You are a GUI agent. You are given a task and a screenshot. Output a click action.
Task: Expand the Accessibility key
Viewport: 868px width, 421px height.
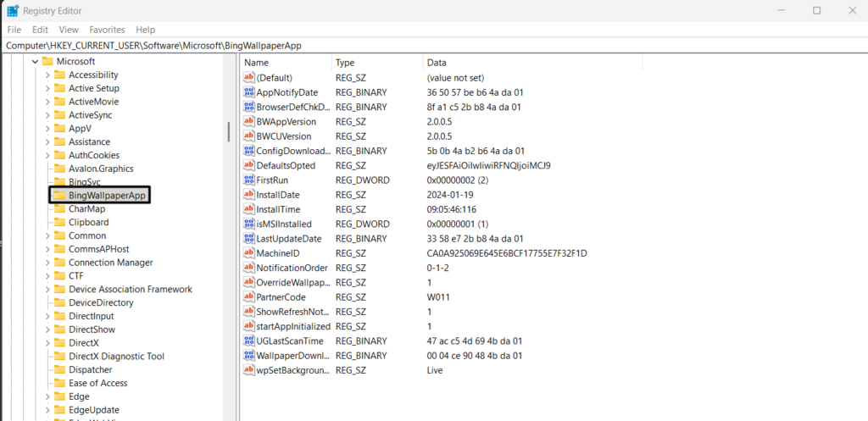coord(47,75)
